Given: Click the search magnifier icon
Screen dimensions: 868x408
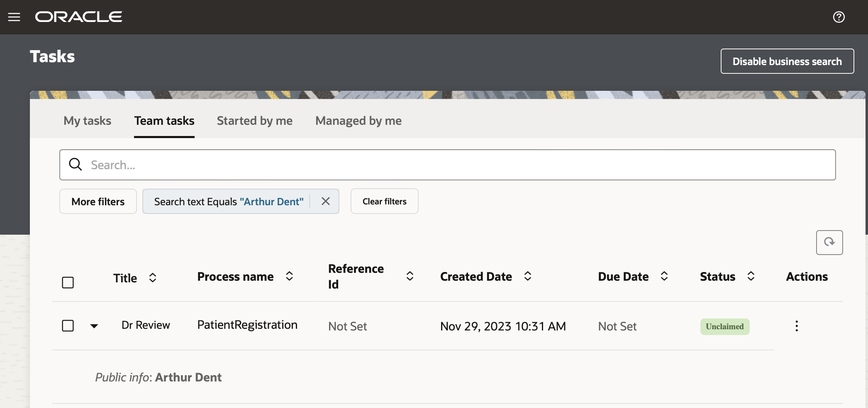Looking at the screenshot, I should [x=76, y=165].
